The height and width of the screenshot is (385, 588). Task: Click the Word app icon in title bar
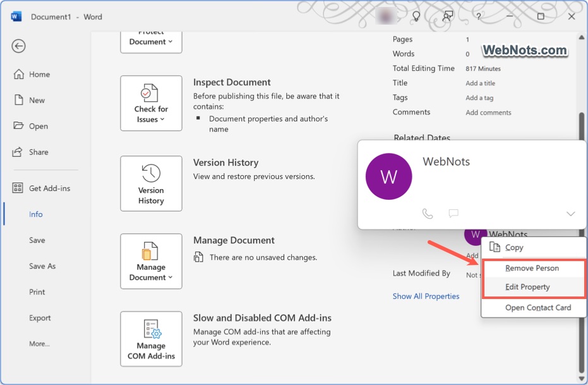[16, 17]
